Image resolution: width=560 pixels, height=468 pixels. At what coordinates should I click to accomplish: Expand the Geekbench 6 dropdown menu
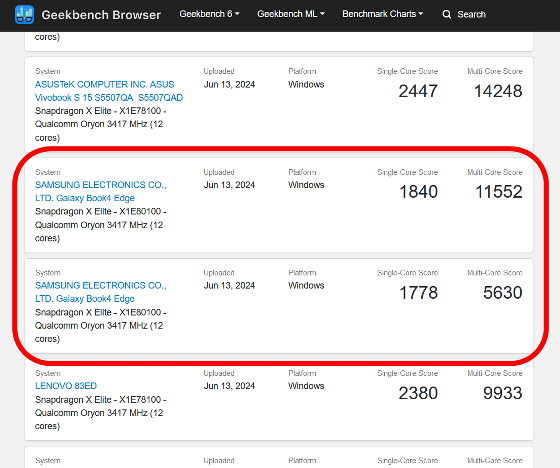tap(209, 14)
